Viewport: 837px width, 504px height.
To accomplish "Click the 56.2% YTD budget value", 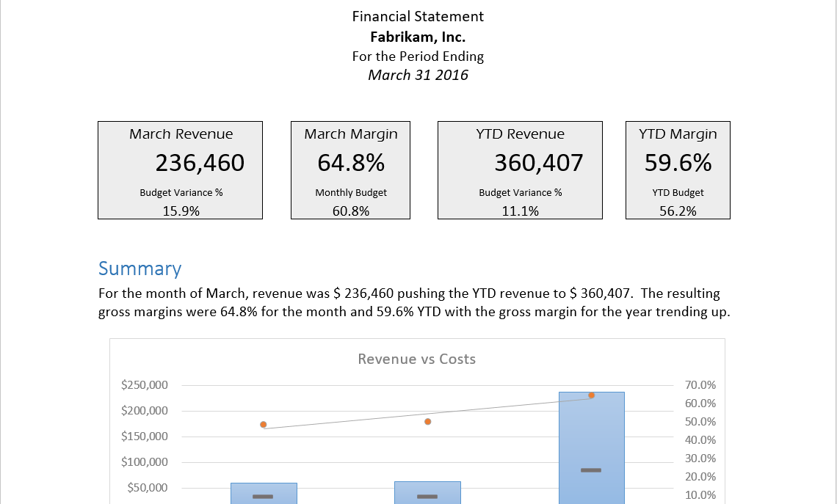I will [x=678, y=211].
